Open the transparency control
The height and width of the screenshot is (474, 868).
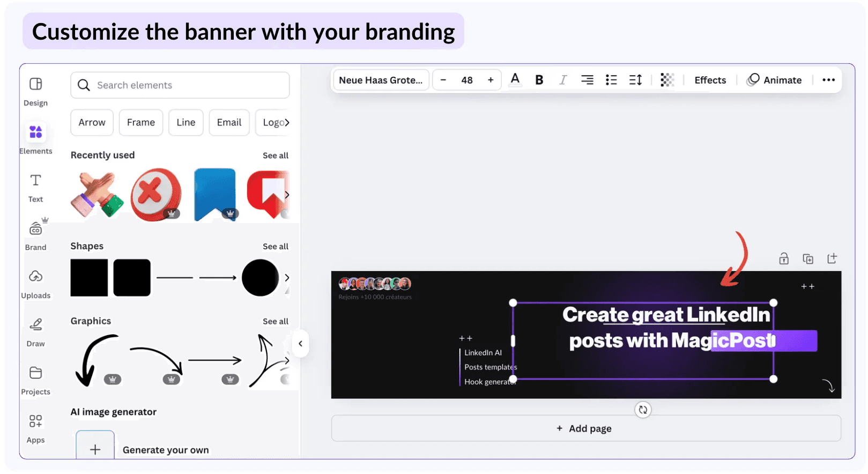click(x=667, y=80)
